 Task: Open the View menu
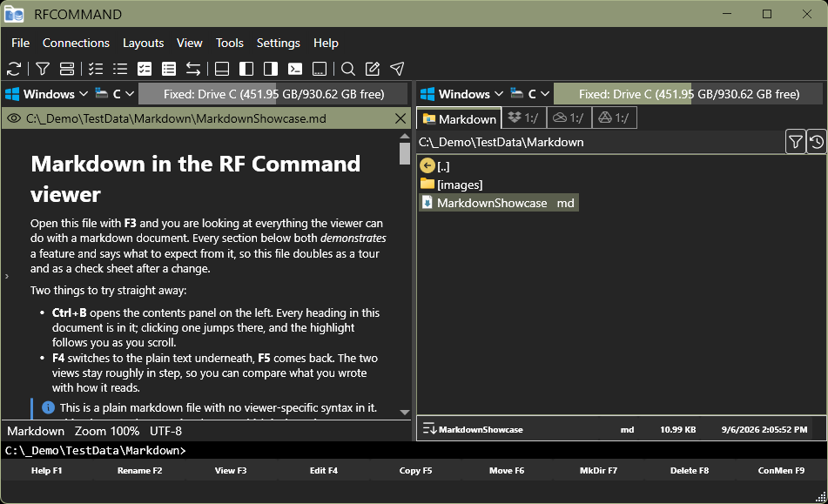[190, 43]
